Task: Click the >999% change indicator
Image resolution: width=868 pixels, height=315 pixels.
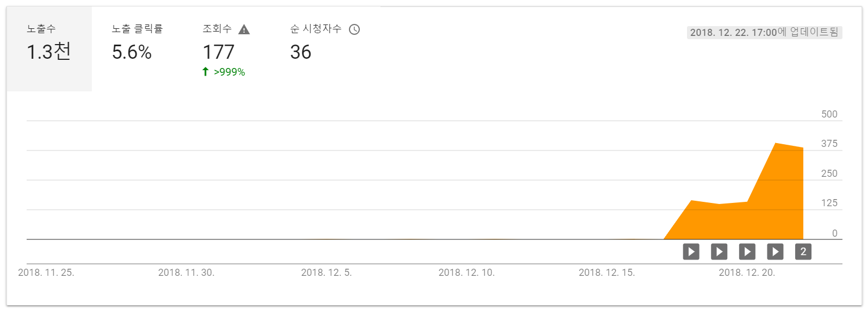Action: (229, 72)
